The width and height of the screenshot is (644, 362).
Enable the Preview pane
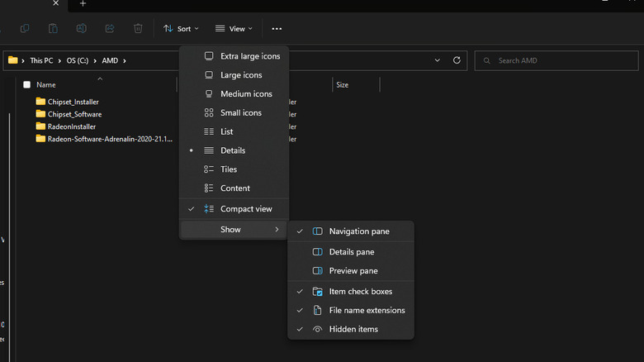pos(353,271)
